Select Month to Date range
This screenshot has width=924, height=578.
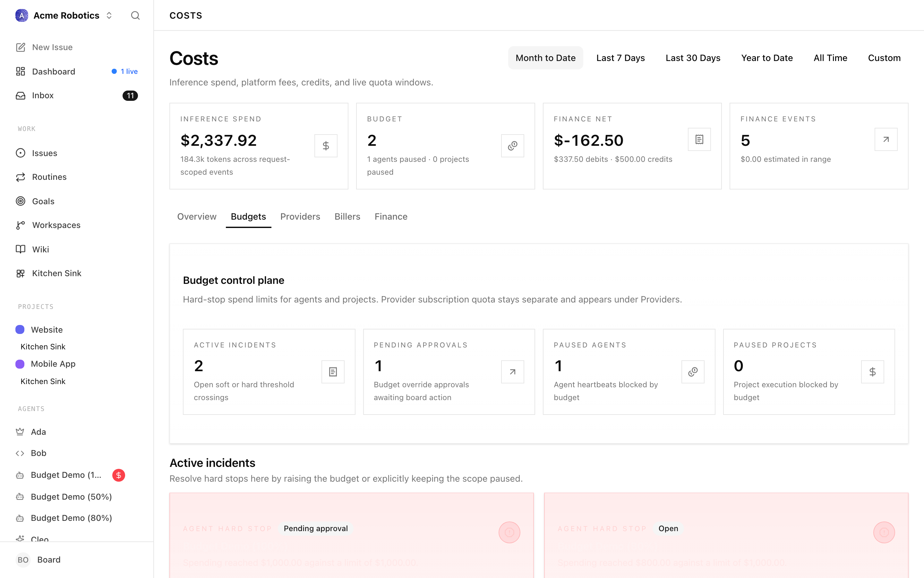pyautogui.click(x=545, y=58)
